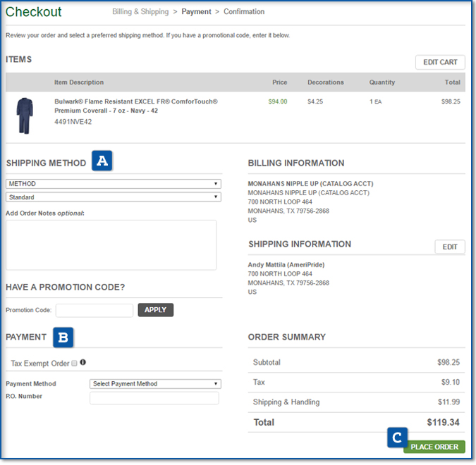This screenshot has width=476, height=465.
Task: Click the blue callout marker C
Action: click(x=397, y=438)
